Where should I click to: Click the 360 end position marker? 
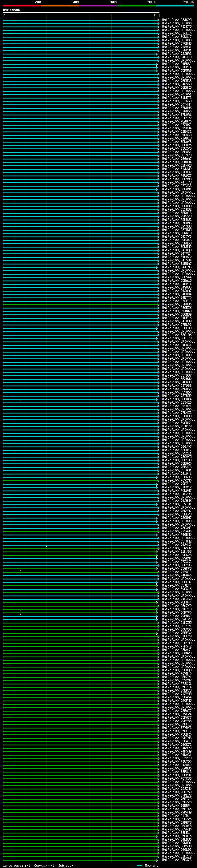coord(155,15)
